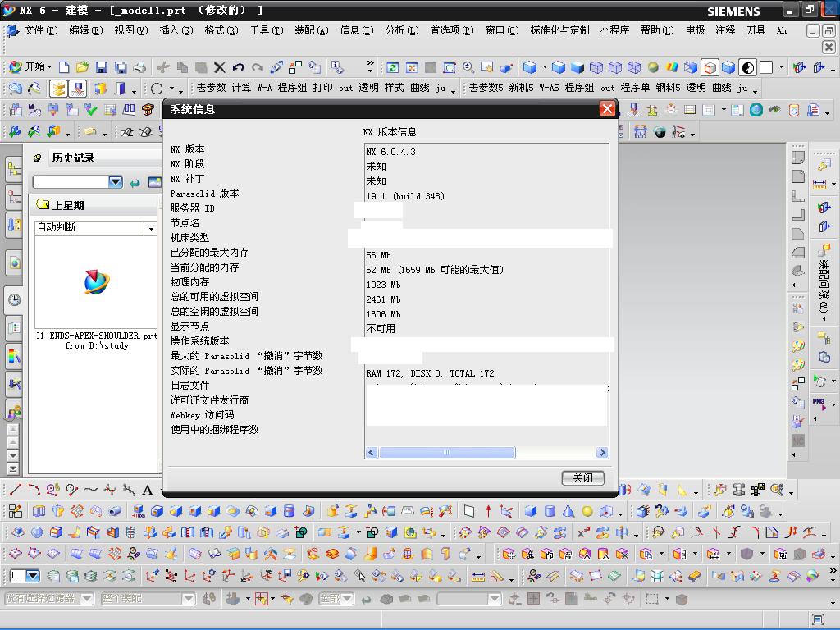The image size is (840, 630).
Task: Open the 开始 start dropdown
Action: pos(31,66)
